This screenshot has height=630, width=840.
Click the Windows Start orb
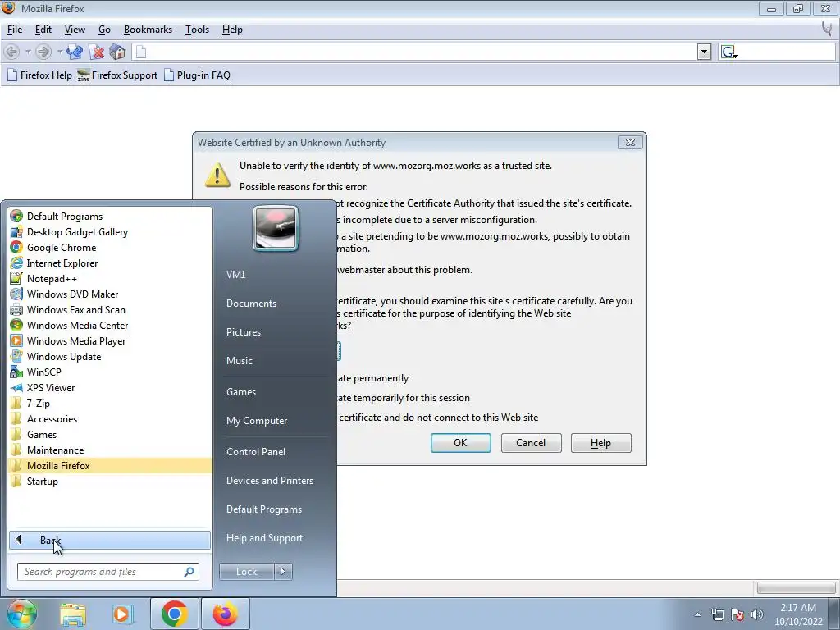(x=21, y=614)
